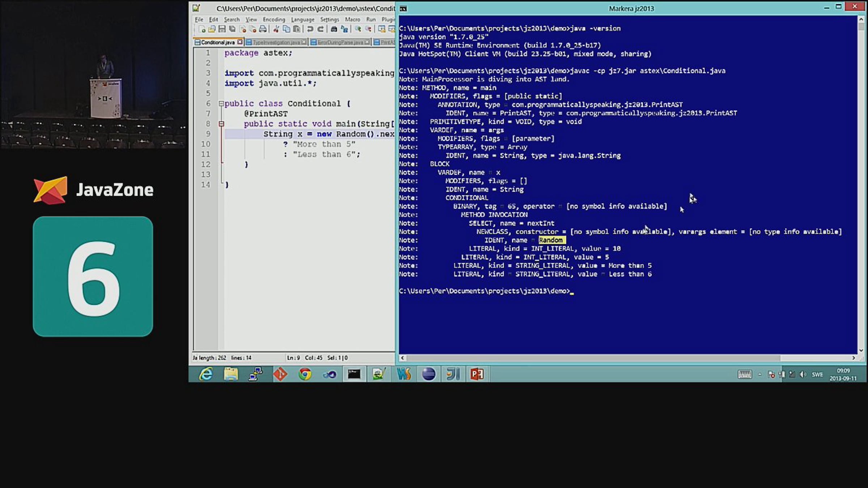868x488 pixels.
Task: Collapse the Conditional class fold marker
Action: point(221,103)
